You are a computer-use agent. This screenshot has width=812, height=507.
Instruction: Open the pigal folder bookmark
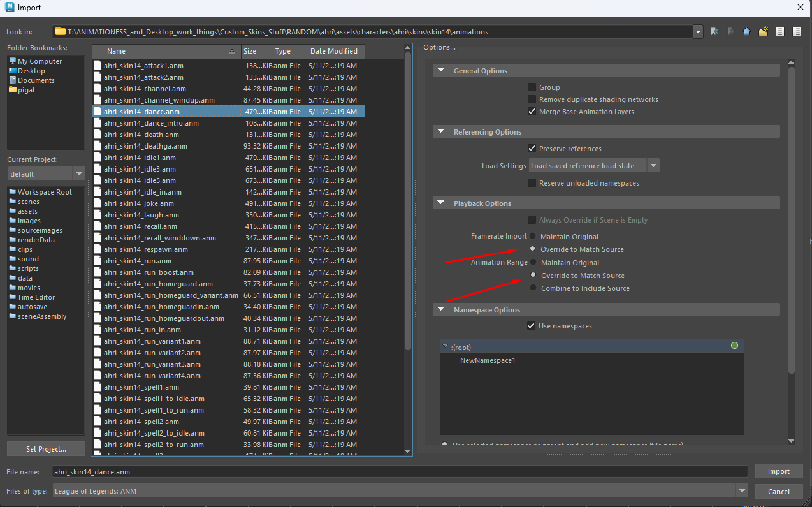(26, 90)
